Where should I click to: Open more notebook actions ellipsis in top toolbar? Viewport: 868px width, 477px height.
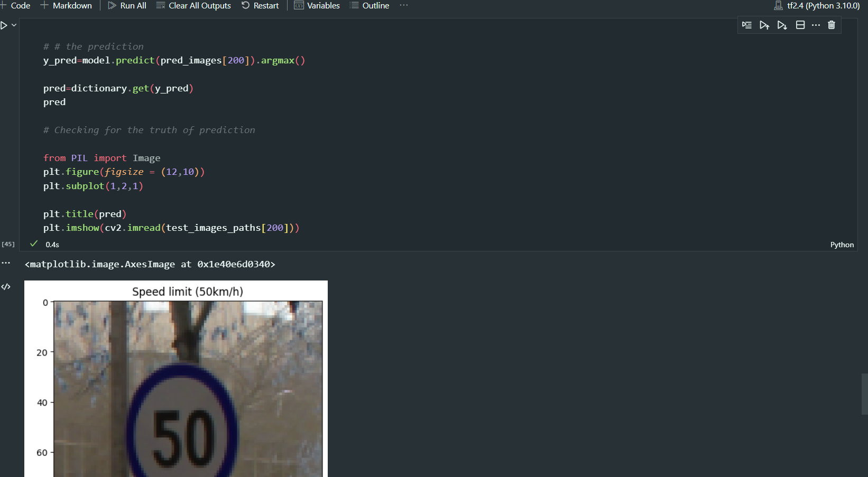(403, 6)
